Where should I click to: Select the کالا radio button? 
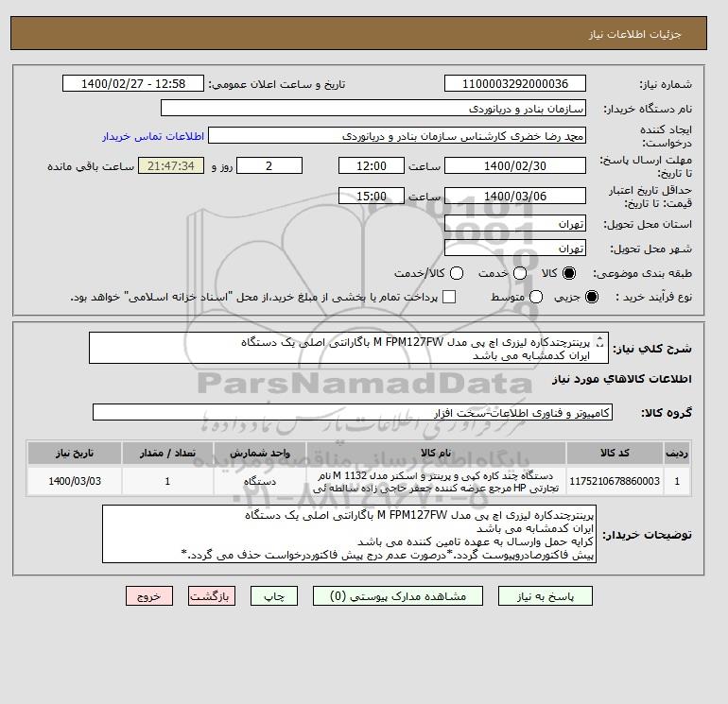(569, 273)
